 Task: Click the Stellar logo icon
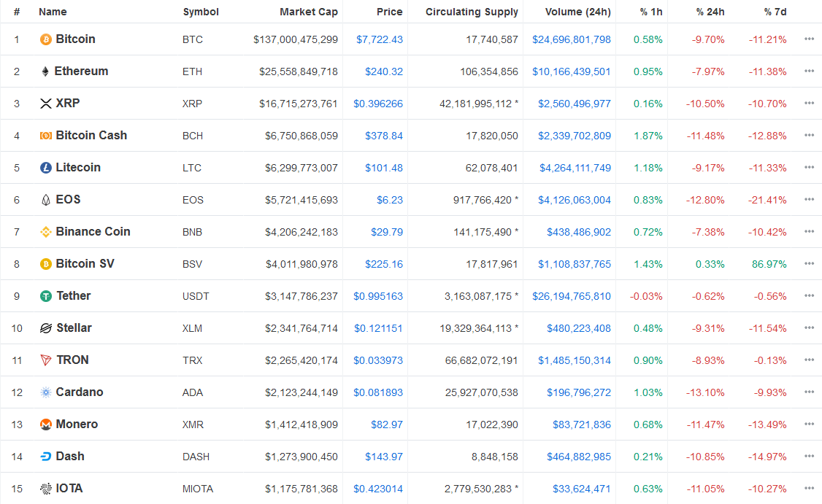[x=45, y=328]
